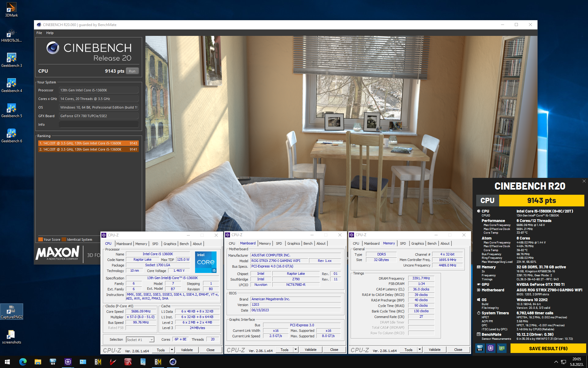588x368 pixels.
Task: Run the Cinebench CPU test
Action: coord(132,71)
